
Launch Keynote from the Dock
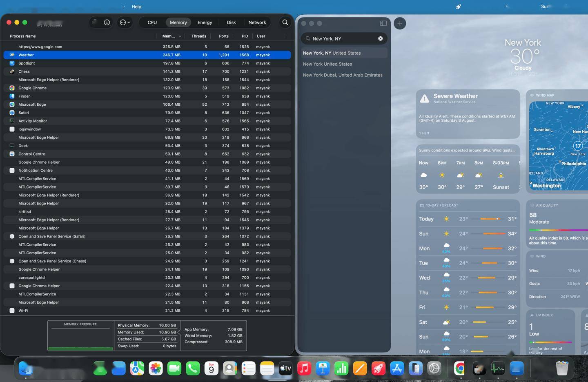pos(323,368)
